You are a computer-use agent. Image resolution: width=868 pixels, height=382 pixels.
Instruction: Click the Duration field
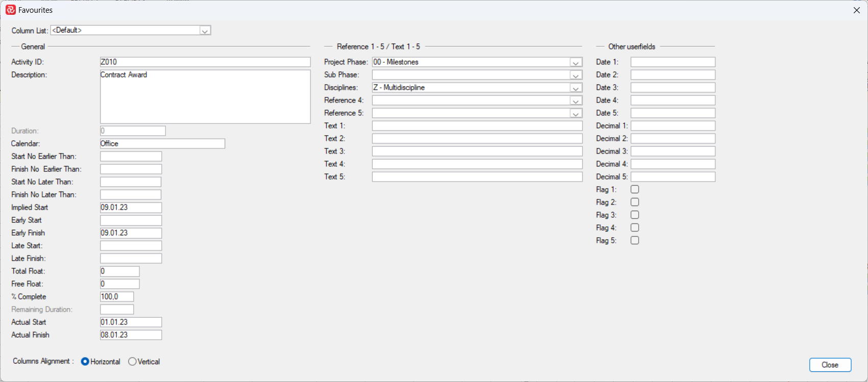(133, 131)
